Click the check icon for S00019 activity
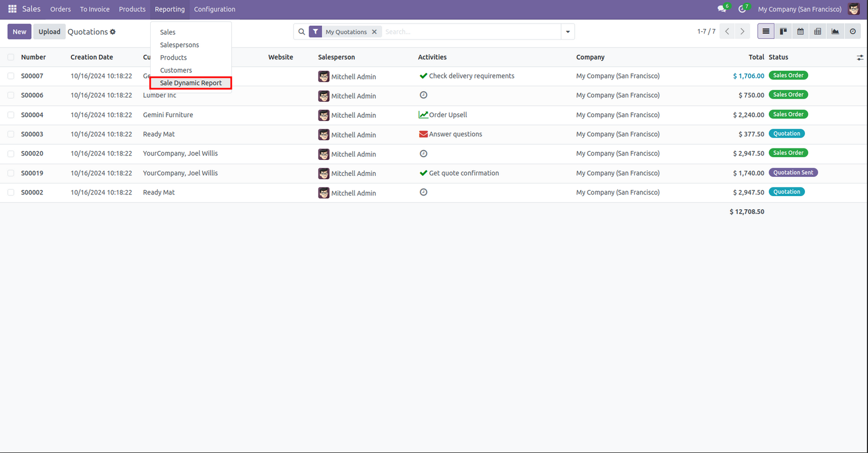868x453 pixels. coord(423,173)
